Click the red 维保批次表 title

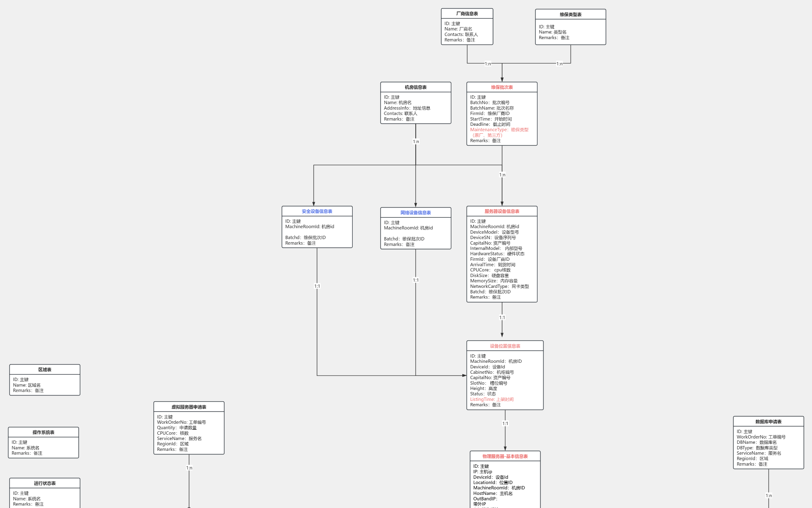502,87
